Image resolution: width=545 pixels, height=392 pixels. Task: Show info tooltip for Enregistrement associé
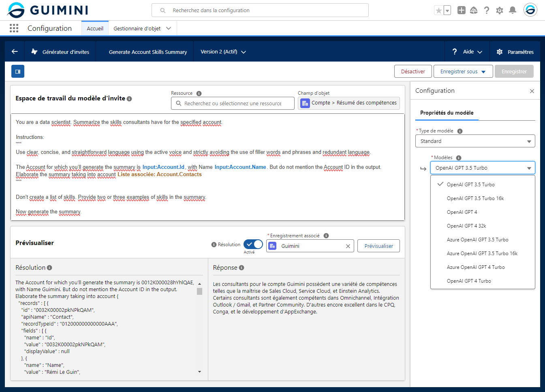tap(326, 236)
